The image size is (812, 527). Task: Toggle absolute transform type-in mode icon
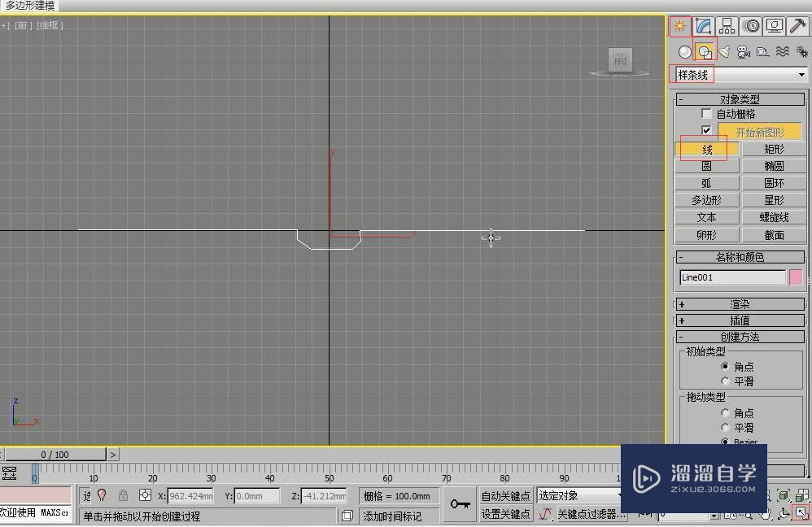145,495
